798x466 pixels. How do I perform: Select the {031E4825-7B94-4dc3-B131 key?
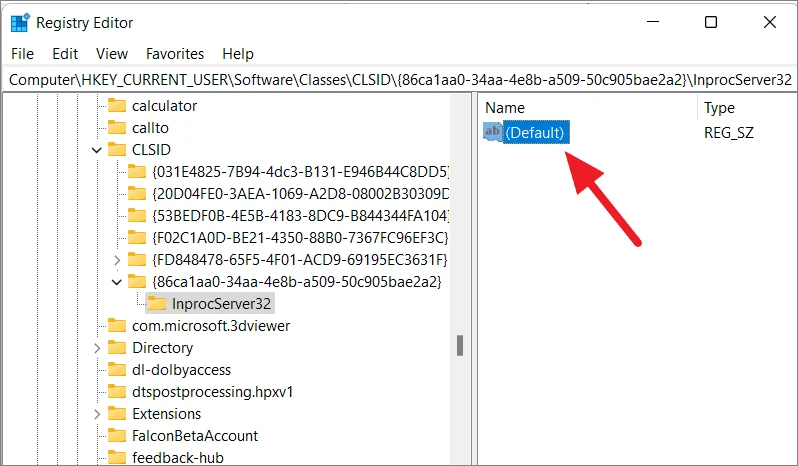coord(301,171)
